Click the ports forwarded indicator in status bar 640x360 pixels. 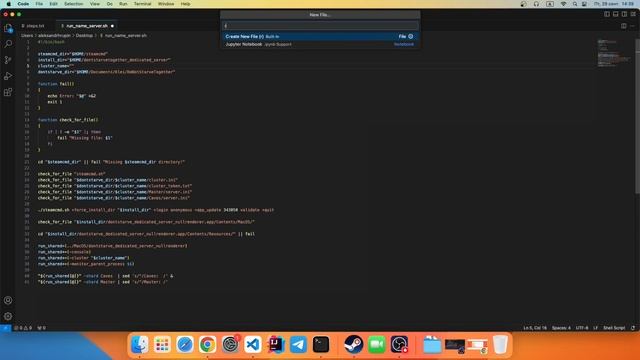pos(42,328)
